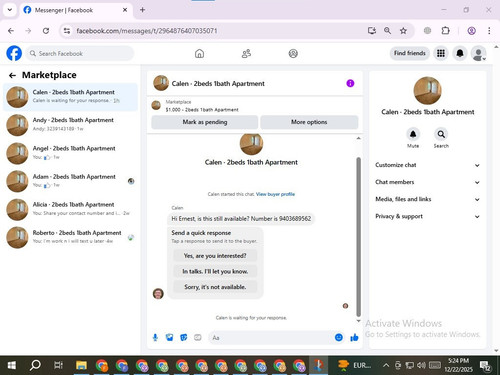Viewport: 500px width, 375px height.
Task: Open Andy conversation in chat list
Action: point(70,125)
